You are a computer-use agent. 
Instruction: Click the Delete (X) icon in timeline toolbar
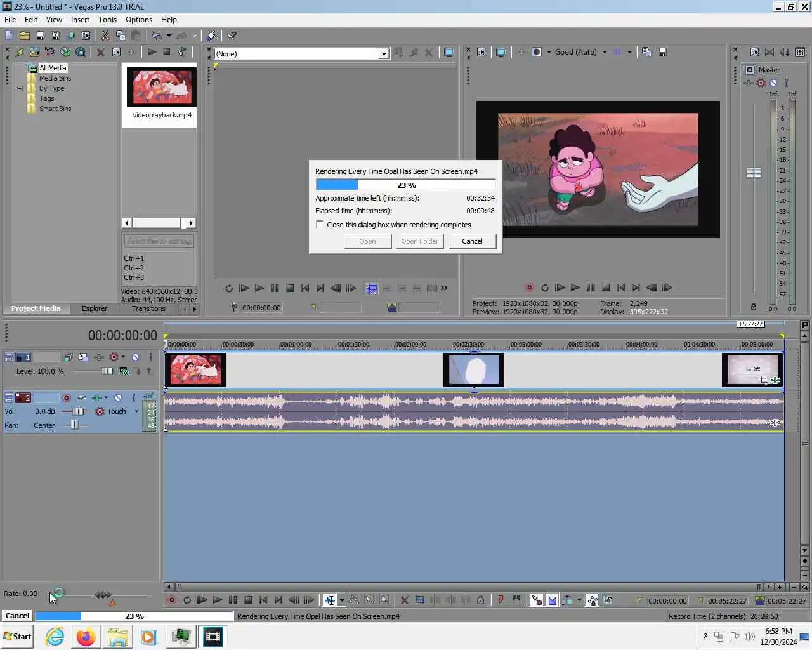pyautogui.click(x=405, y=600)
